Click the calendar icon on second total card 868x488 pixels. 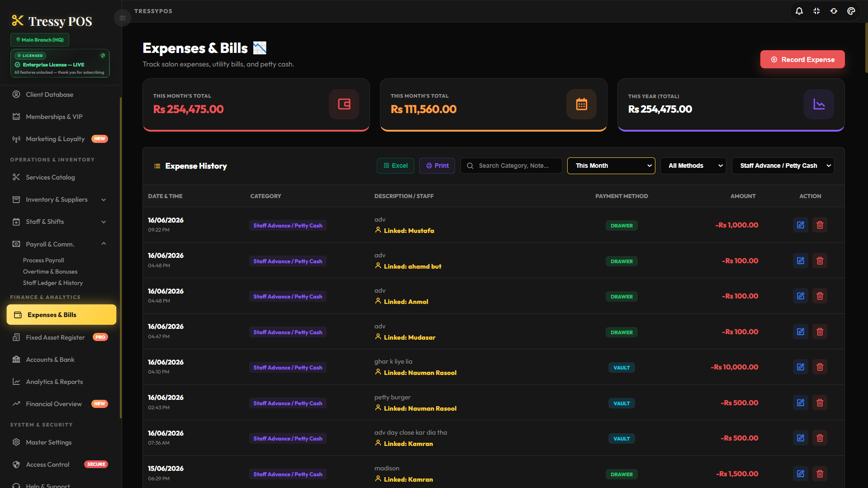coord(581,104)
